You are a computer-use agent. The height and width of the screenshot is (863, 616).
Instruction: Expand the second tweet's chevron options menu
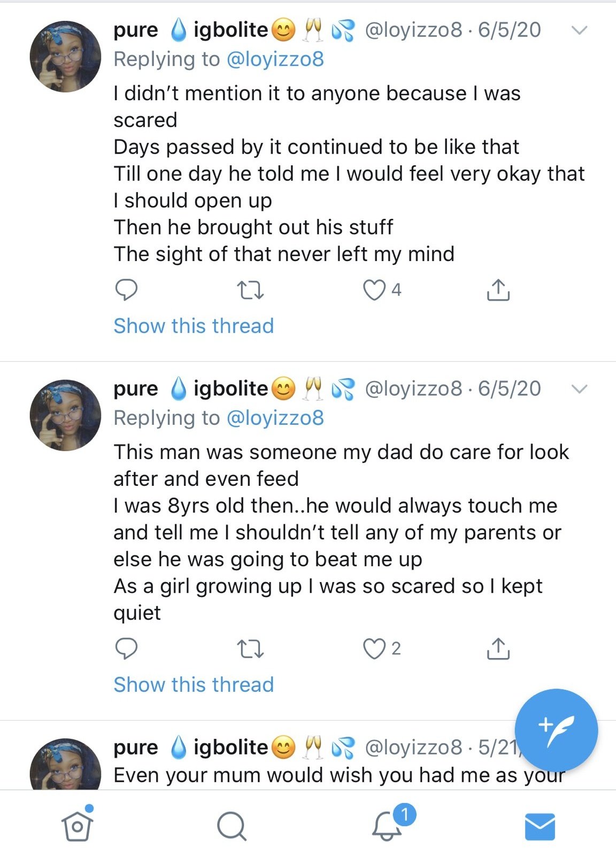(x=579, y=389)
